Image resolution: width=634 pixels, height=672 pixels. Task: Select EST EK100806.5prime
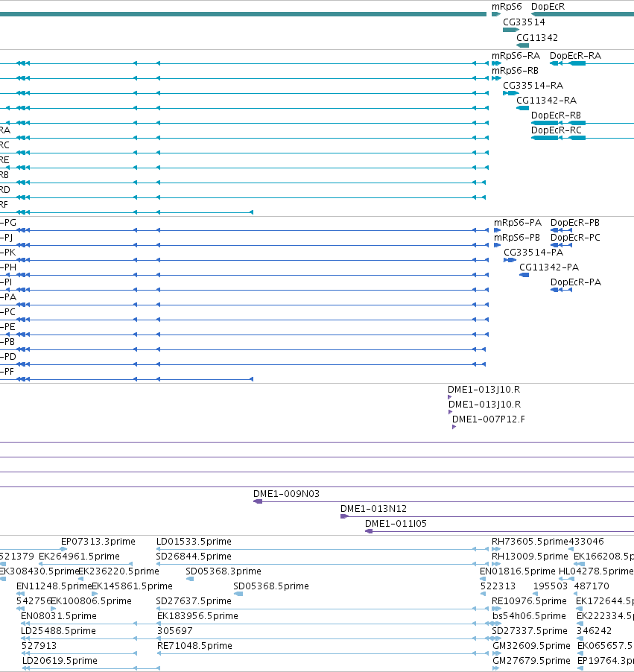[x=54, y=609]
